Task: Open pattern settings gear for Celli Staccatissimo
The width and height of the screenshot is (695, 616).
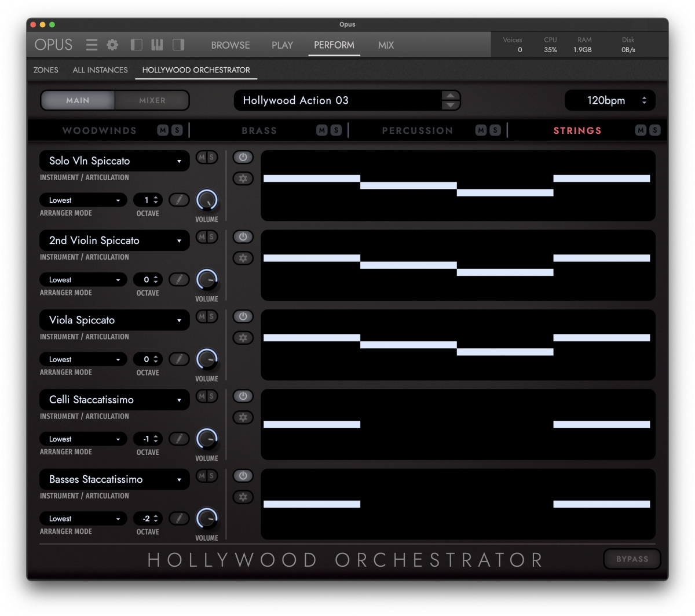Action: pos(243,417)
